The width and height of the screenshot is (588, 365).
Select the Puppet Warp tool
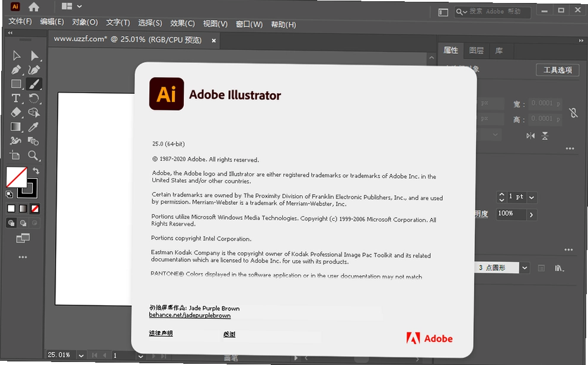click(x=15, y=141)
